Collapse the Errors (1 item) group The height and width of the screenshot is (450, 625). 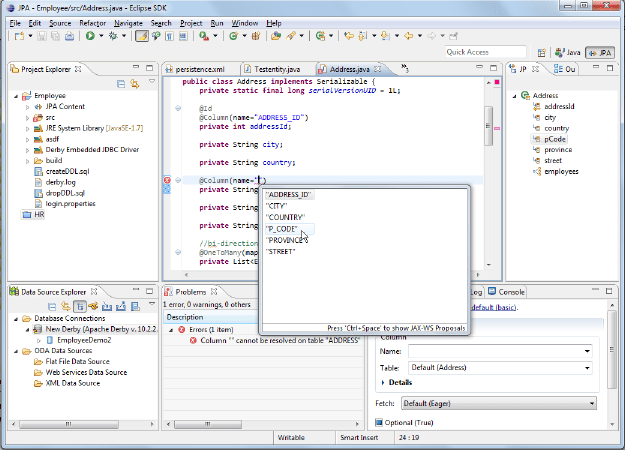[171, 330]
